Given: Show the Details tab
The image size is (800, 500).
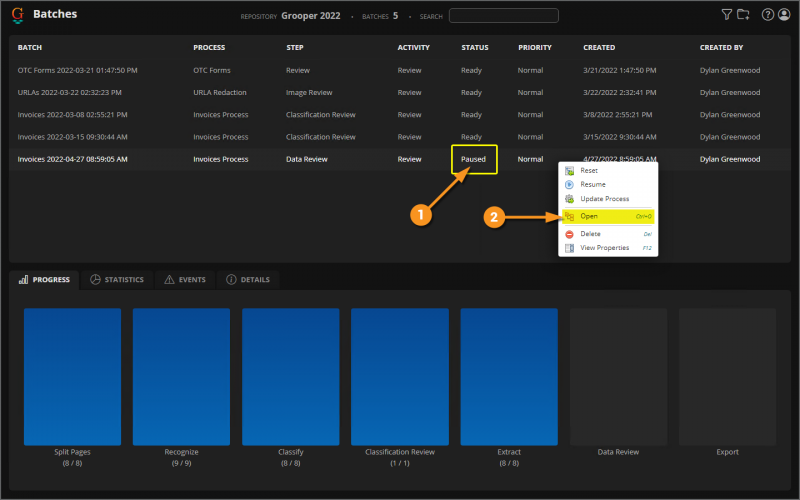Looking at the screenshot, I should (247, 280).
